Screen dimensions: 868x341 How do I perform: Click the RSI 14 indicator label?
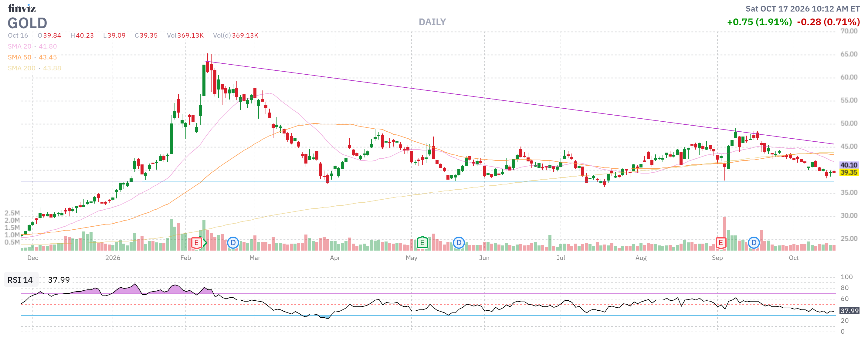click(x=20, y=280)
